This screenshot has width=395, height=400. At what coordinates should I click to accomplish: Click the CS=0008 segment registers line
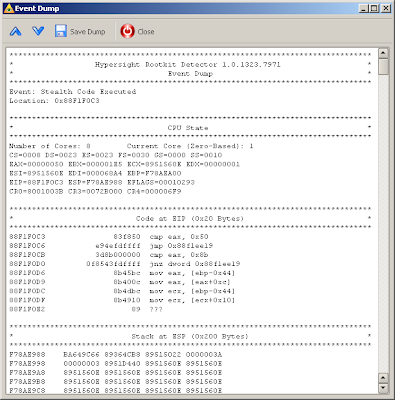click(x=116, y=155)
